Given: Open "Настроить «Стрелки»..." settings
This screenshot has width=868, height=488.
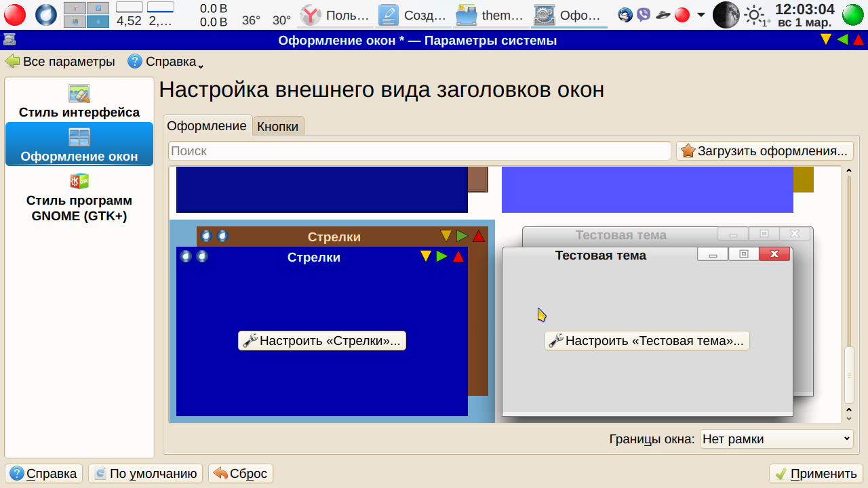Looking at the screenshot, I should (322, 340).
